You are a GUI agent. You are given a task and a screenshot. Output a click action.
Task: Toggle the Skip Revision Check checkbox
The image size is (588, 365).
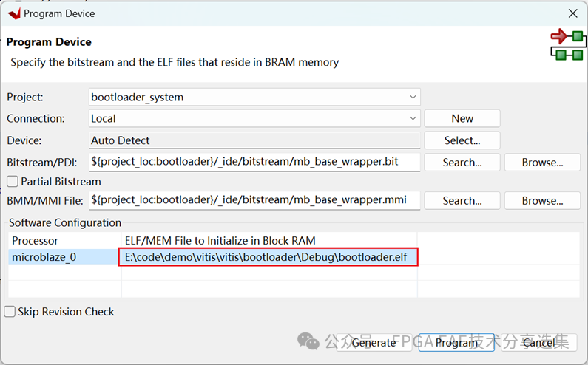tap(10, 312)
